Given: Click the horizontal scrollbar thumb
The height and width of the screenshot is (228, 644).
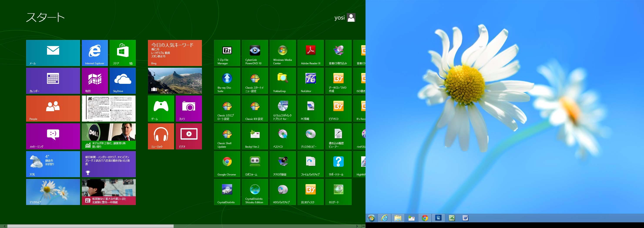Looking at the screenshot, I should pyautogui.click(x=90, y=226).
